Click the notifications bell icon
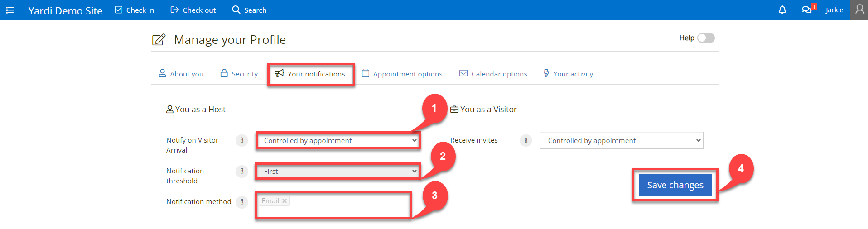The width and height of the screenshot is (868, 229). pos(782,10)
